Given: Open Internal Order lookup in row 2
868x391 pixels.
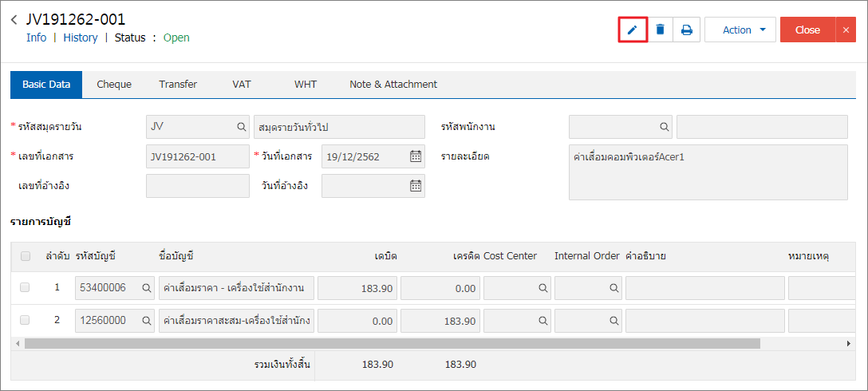Looking at the screenshot, I should tap(614, 320).
